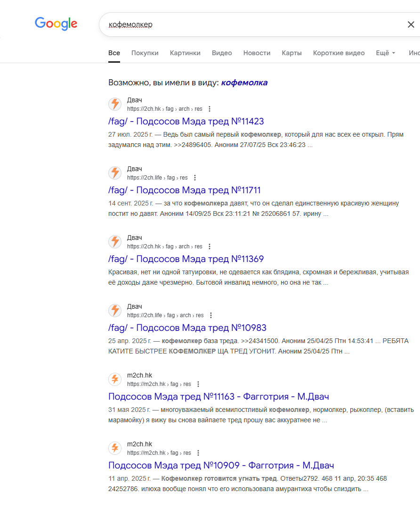This screenshot has width=420, height=509.
Task: Switch to Карты tab
Action: [x=291, y=53]
